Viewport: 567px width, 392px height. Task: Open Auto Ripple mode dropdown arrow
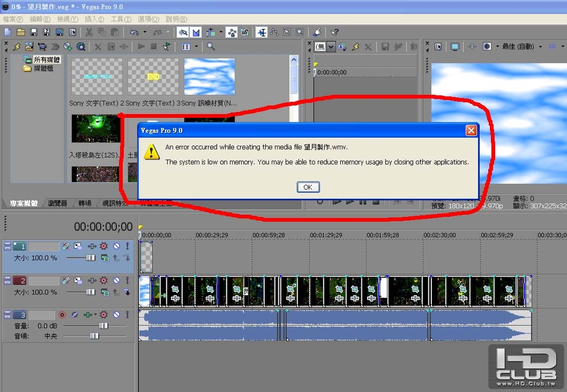pyautogui.click(x=221, y=32)
